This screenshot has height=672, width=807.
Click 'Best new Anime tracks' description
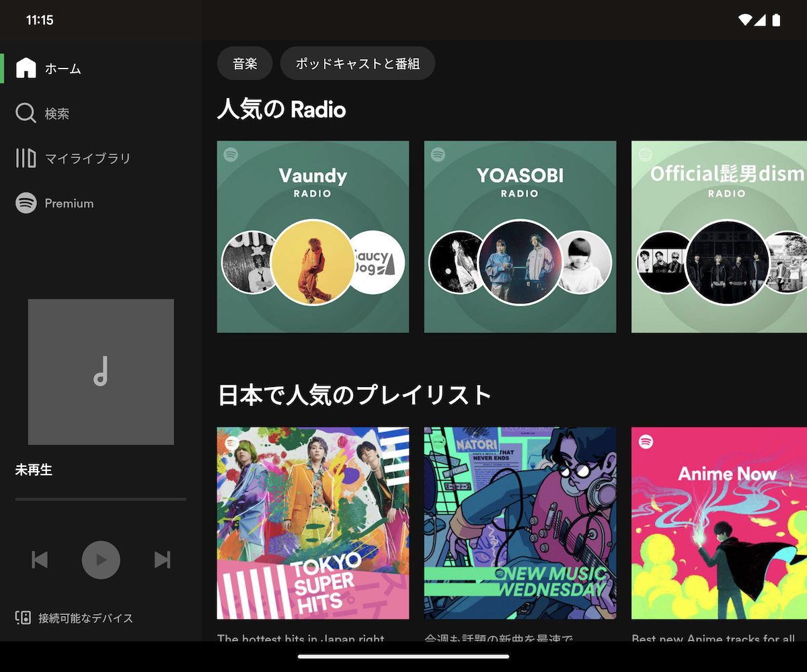tap(714, 636)
